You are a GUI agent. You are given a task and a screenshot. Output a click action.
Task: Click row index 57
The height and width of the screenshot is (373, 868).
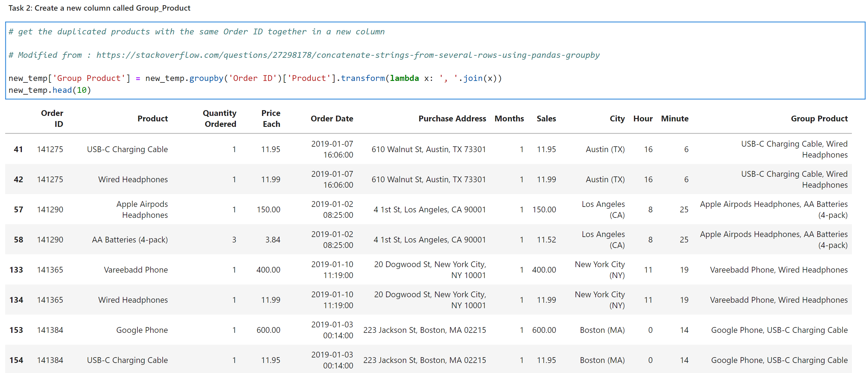point(18,209)
